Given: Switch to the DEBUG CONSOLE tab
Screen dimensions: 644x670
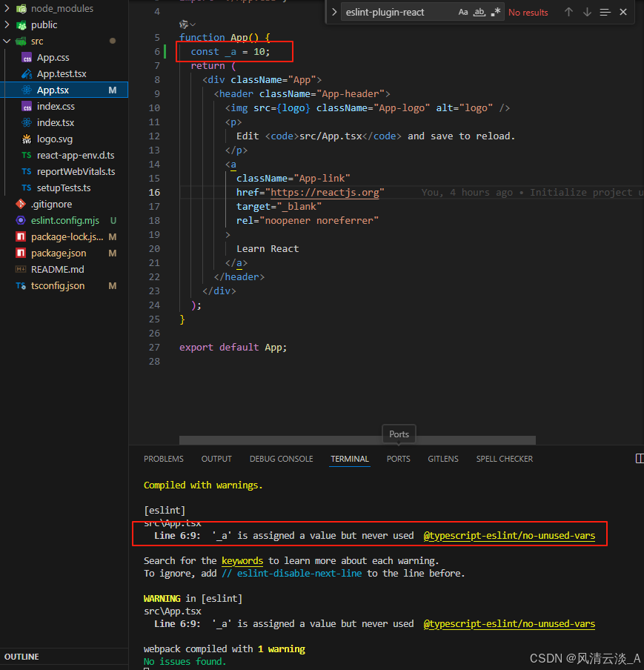Looking at the screenshot, I should 281,459.
